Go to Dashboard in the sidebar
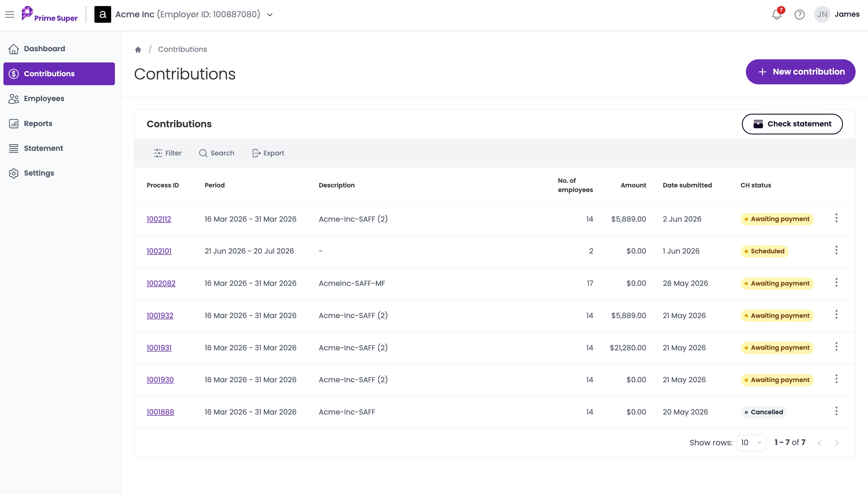 59,49
